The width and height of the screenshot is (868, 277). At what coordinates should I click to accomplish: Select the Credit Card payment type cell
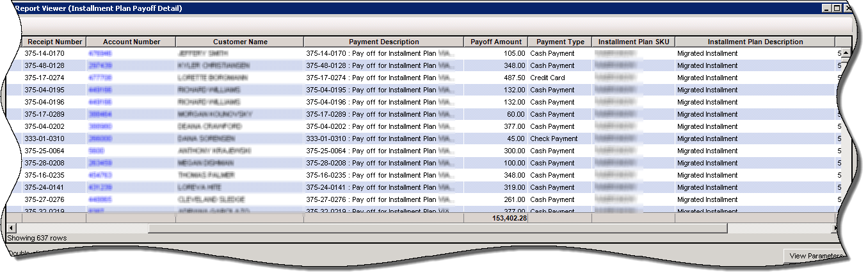pos(547,78)
